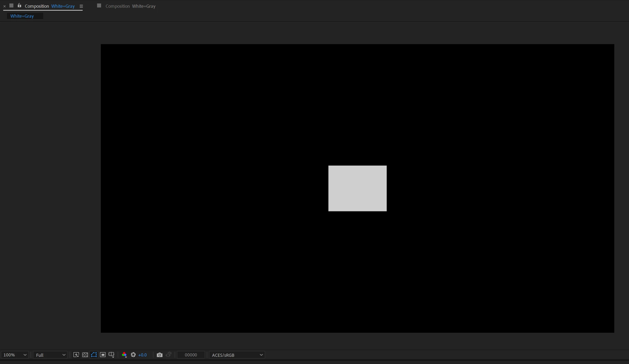Viewport: 629px width, 364px height.
Task: Click the Reset Exposure aperture icon
Action: (133, 355)
